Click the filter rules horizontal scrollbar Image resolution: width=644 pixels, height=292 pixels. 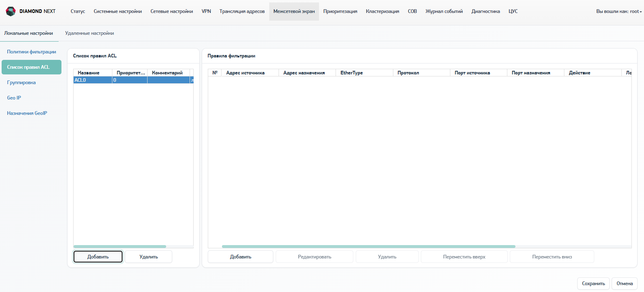click(x=369, y=246)
